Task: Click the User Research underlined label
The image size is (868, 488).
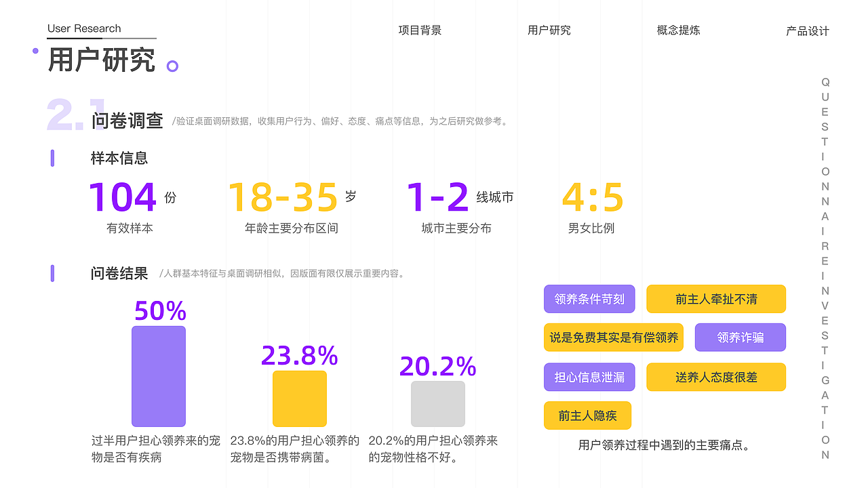Action: pyautogui.click(x=84, y=28)
